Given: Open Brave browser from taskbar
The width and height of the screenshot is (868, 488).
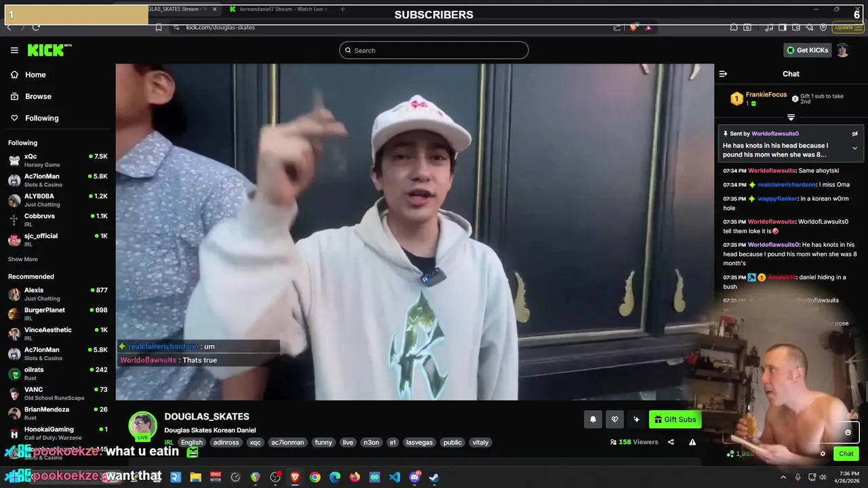Looking at the screenshot, I should pyautogui.click(x=295, y=477).
